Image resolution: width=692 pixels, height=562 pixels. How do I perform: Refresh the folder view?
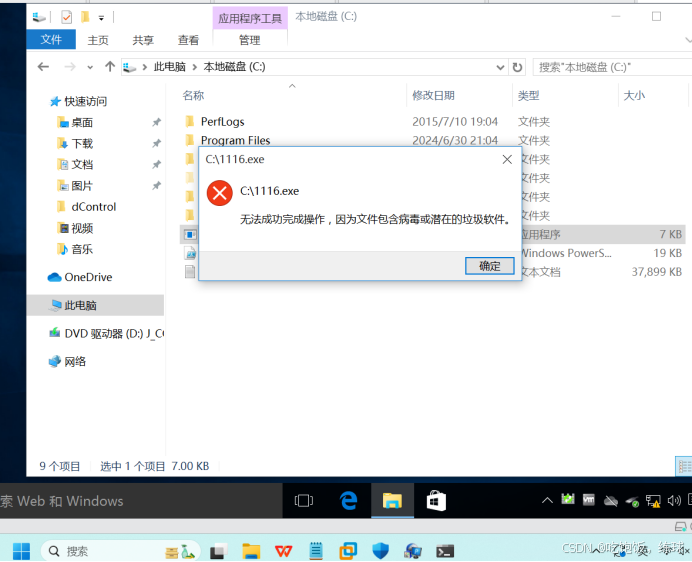coord(517,68)
